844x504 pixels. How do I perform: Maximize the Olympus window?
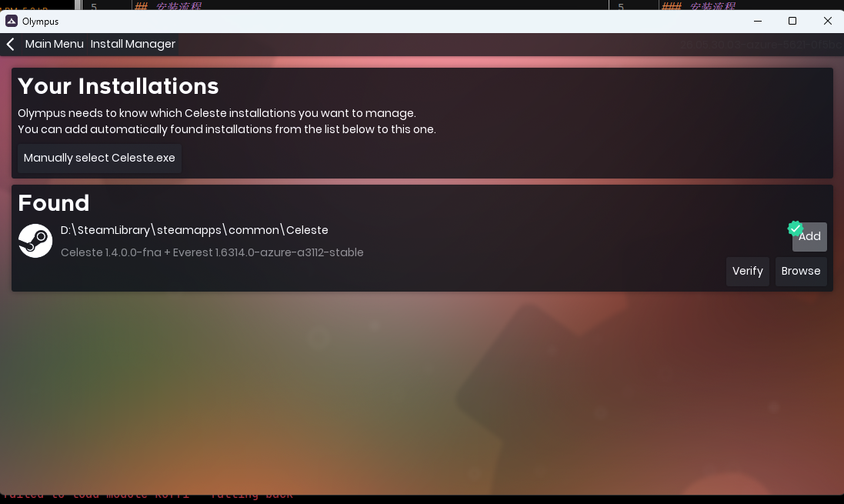(792, 21)
